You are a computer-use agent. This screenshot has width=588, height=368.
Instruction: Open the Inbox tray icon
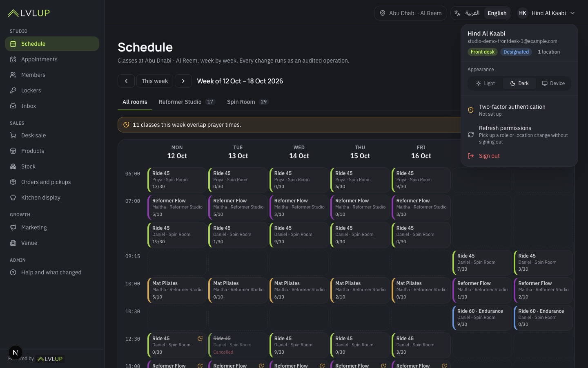(x=13, y=106)
